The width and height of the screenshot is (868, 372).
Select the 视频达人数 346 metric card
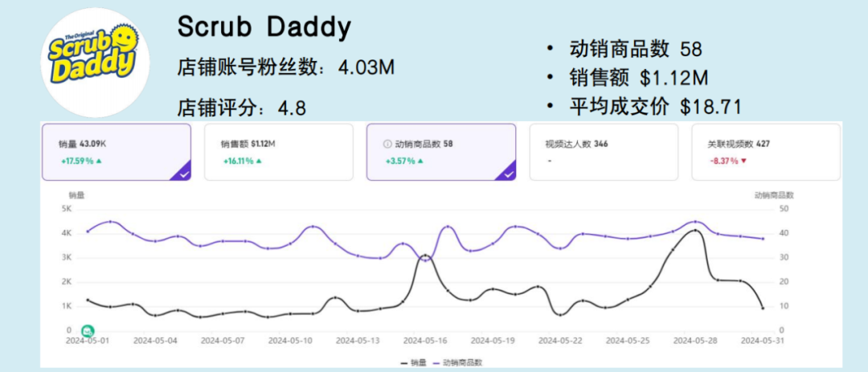pyautogui.click(x=604, y=152)
